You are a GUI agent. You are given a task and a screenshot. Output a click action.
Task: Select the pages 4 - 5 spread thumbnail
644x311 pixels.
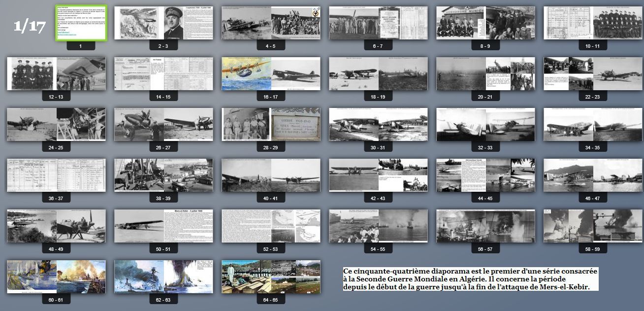click(271, 23)
